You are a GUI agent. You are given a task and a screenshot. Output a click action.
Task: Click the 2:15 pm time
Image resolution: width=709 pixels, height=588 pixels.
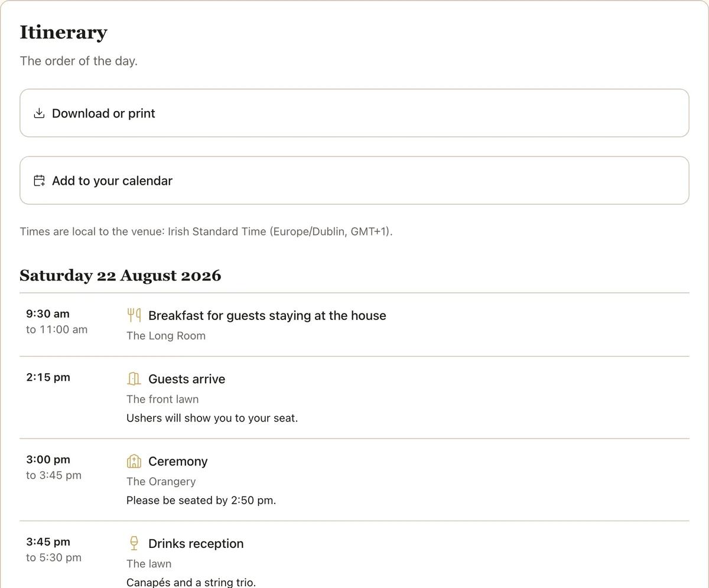point(48,377)
